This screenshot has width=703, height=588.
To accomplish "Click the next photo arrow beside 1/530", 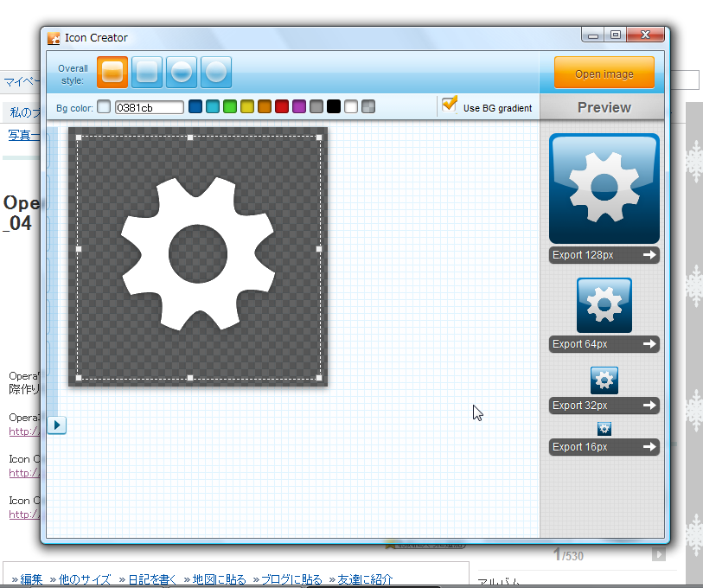I will [658, 554].
